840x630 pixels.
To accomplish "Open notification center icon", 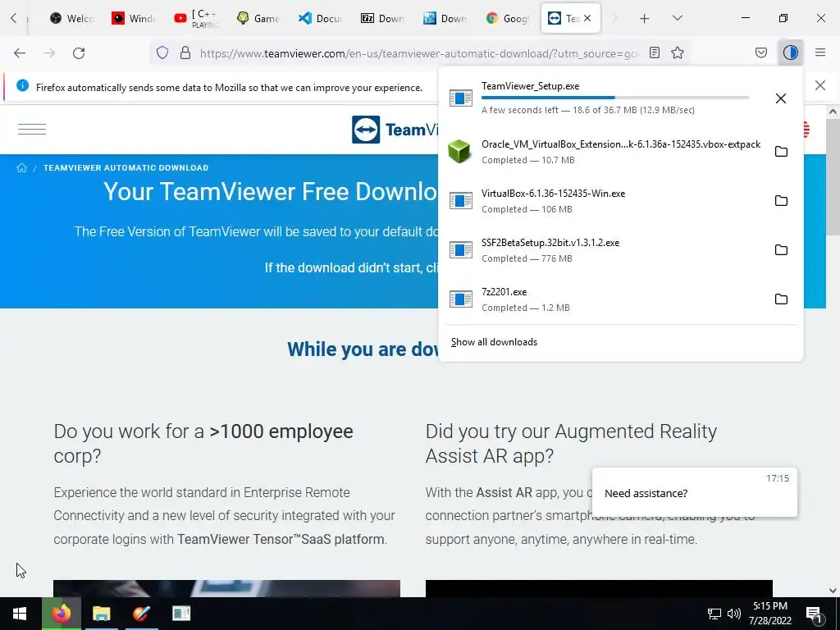I will click(x=814, y=614).
